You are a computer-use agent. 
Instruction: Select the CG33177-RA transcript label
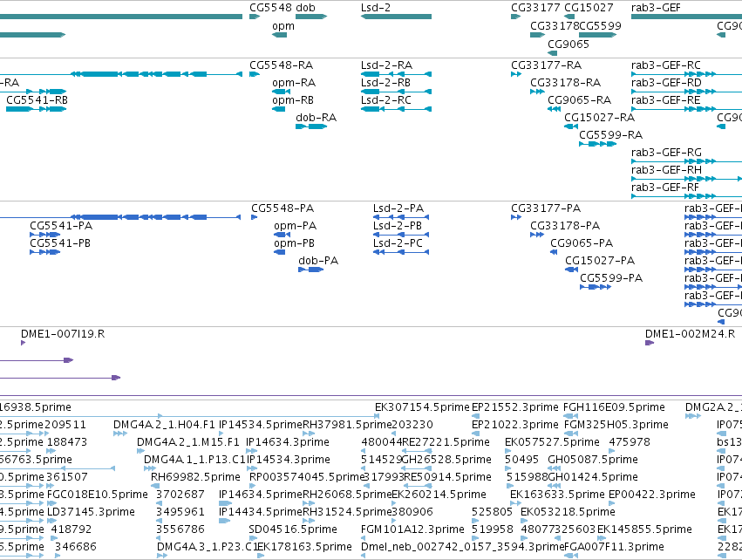pyautogui.click(x=547, y=65)
